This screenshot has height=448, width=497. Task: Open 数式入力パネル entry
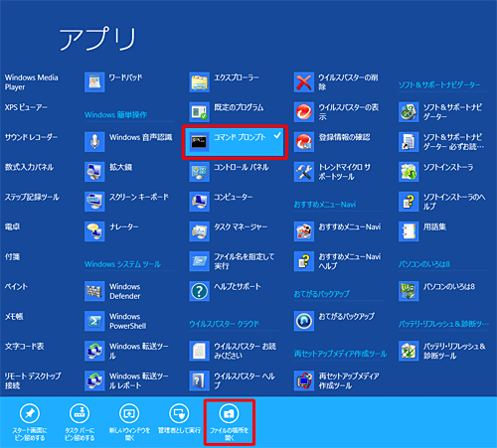(29, 167)
